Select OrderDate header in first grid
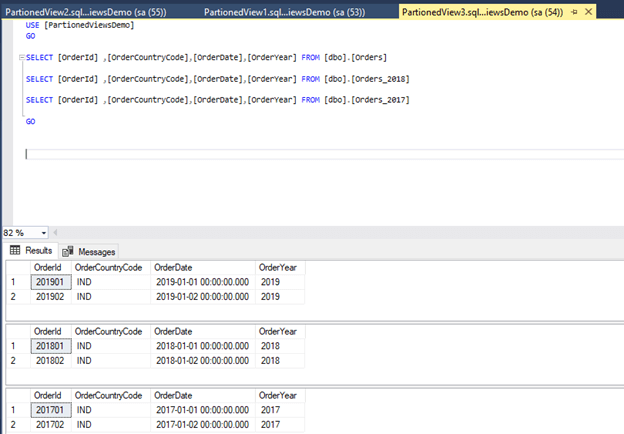Viewport: 624px width, 434px height. pos(203,267)
